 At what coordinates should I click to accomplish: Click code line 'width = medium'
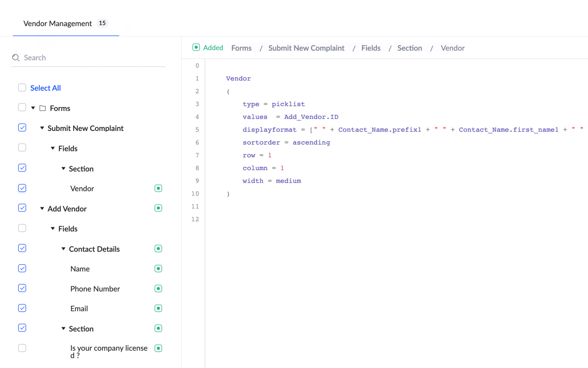272,181
